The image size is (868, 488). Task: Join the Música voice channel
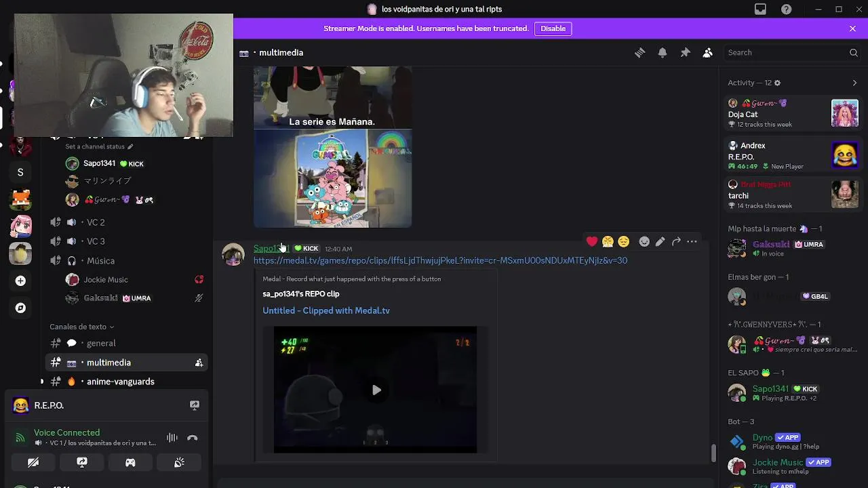(x=100, y=261)
